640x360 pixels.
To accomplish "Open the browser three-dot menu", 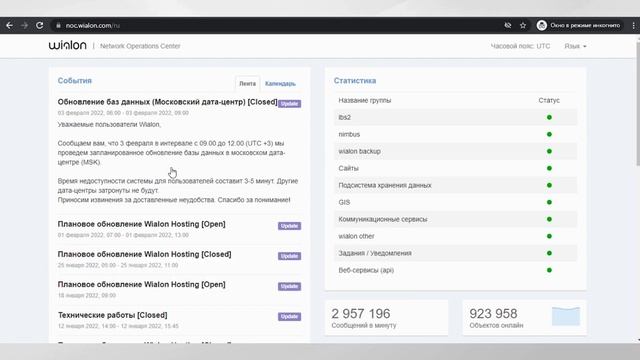I will point(633,25).
